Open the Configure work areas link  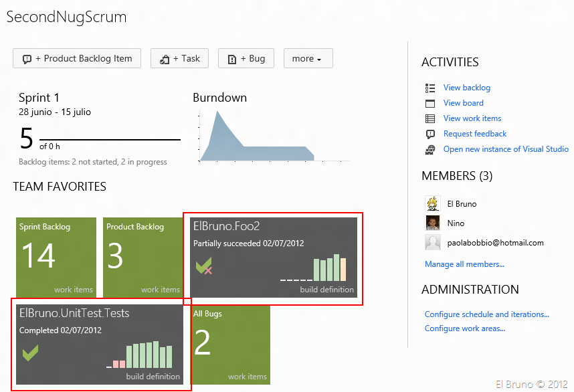click(x=464, y=328)
